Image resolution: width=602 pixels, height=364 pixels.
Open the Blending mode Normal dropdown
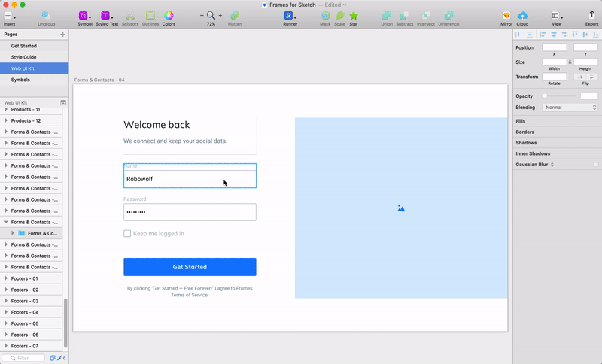[570, 108]
